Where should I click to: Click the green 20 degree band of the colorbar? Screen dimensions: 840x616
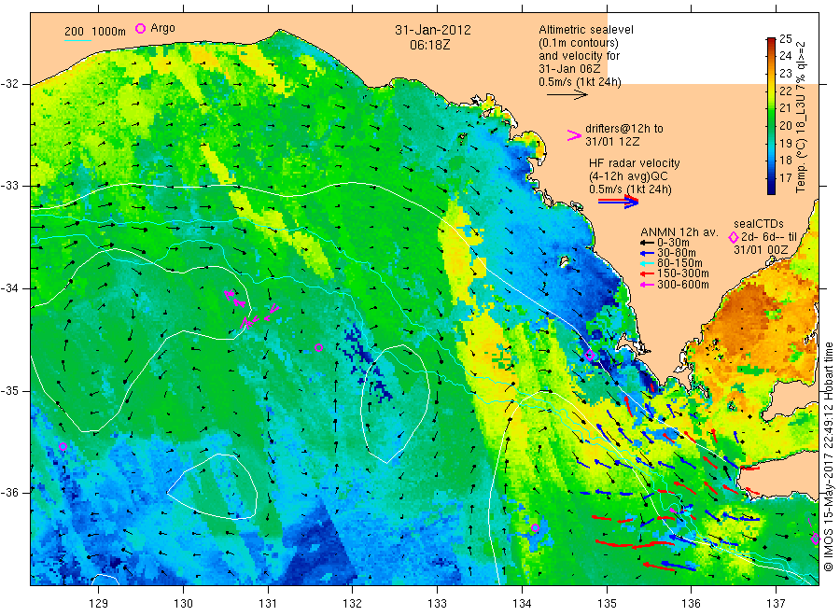772,125
